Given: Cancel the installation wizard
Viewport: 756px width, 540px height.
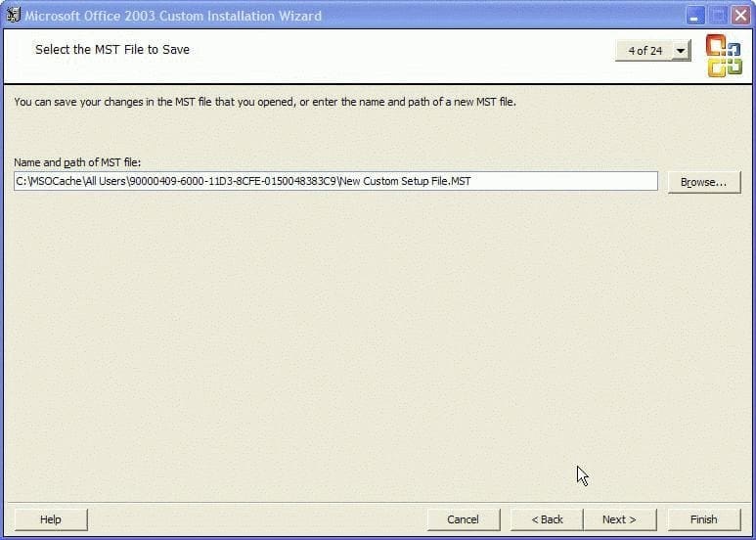Looking at the screenshot, I should click(464, 519).
